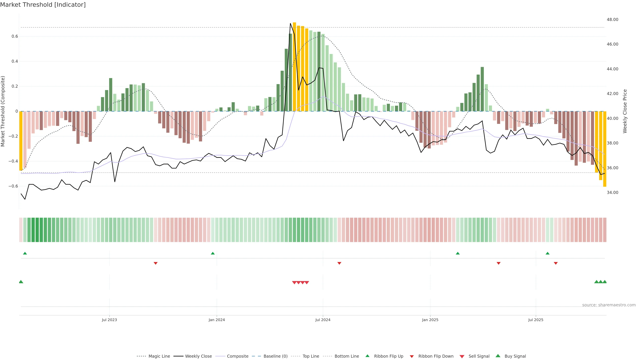This screenshot has width=644, height=362.
Task: Hide the Composite legend series
Action: pos(237,356)
